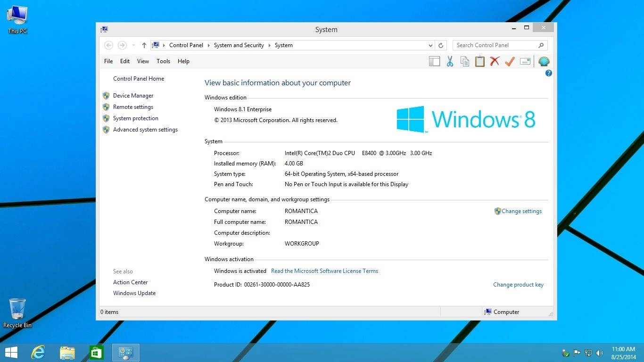Screen dimensions: 644x362
Task: Refresh the address bar location
Action: tap(441, 45)
